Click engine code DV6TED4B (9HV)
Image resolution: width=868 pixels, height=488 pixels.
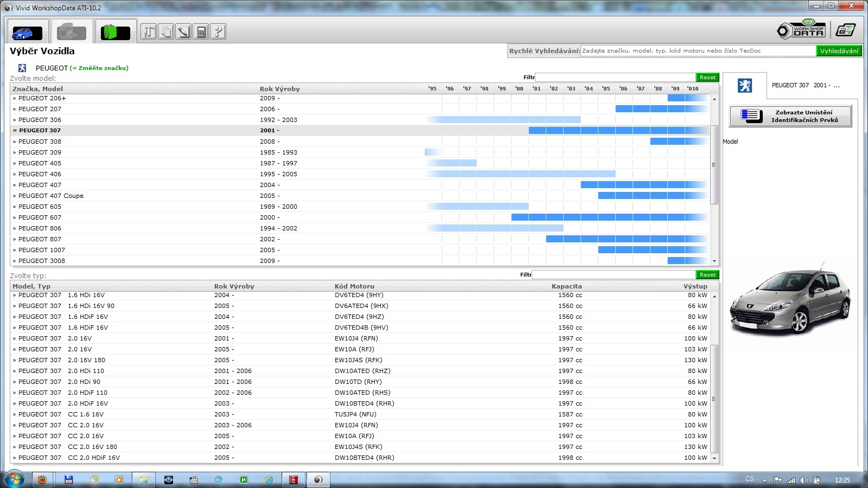click(361, 328)
